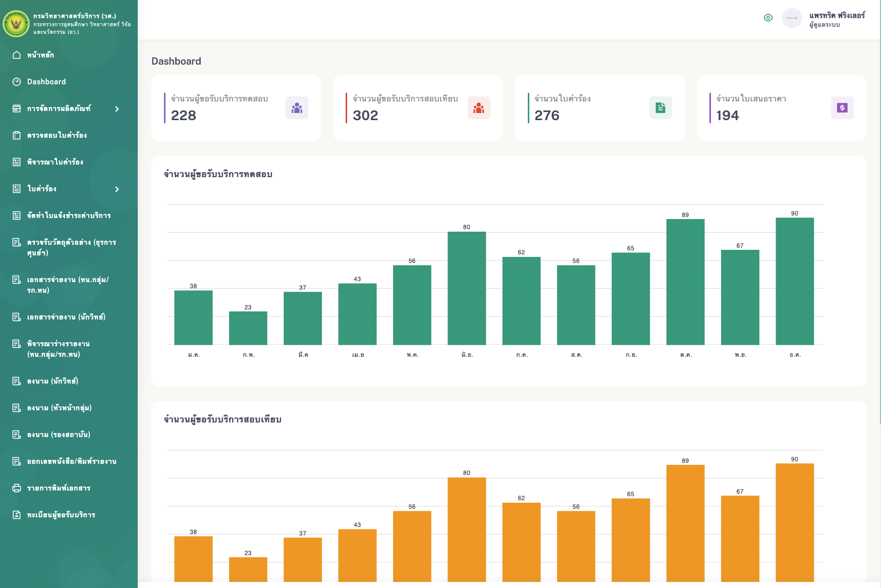Click the user avatar thumbnail
Image resolution: width=881 pixels, height=588 pixels.
792,18
